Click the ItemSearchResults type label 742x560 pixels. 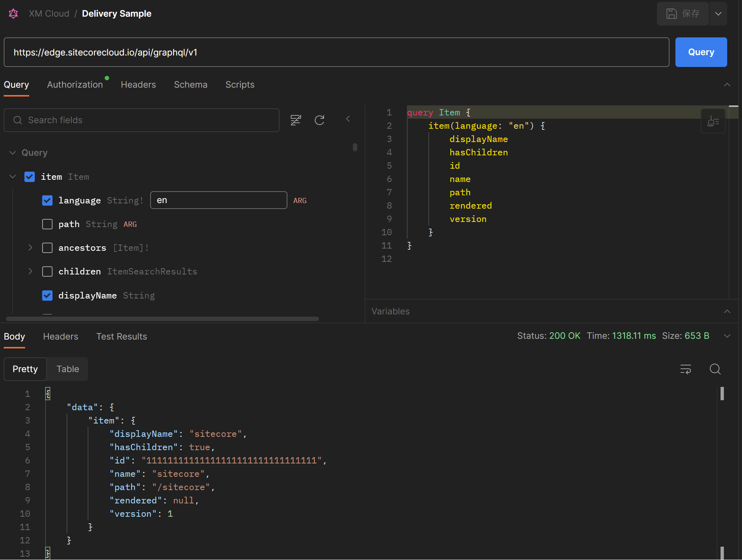coord(152,271)
